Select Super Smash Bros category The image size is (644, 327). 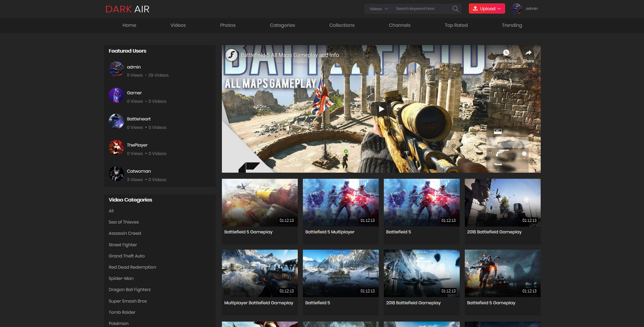127,301
